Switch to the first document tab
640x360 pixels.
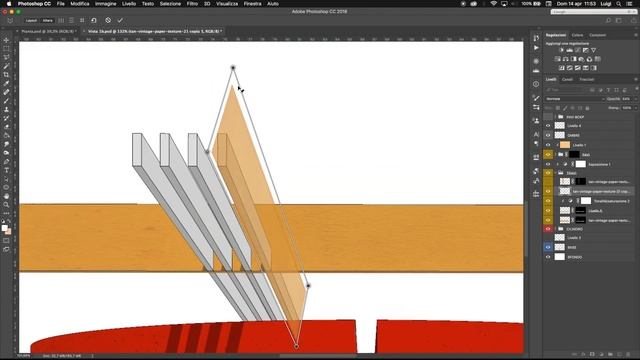click(48, 31)
